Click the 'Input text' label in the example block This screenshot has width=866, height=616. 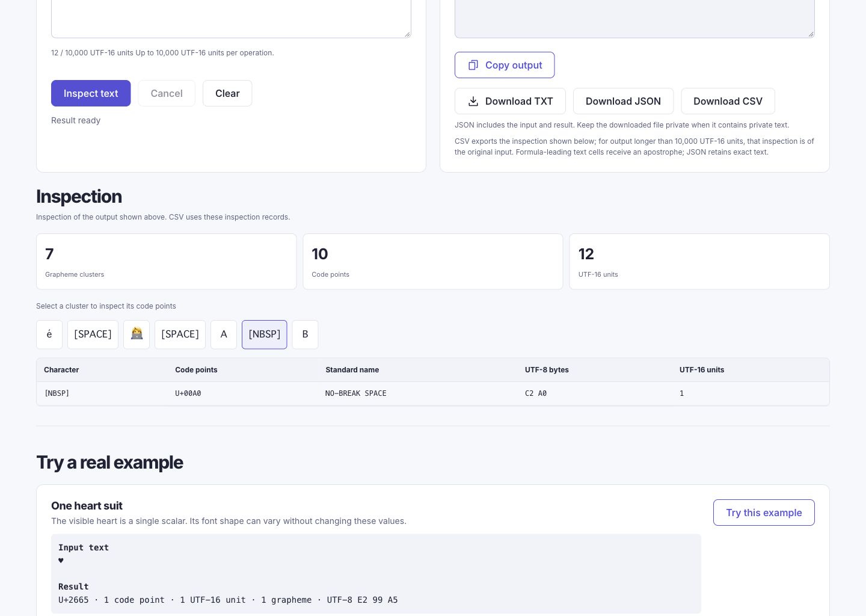tap(84, 547)
